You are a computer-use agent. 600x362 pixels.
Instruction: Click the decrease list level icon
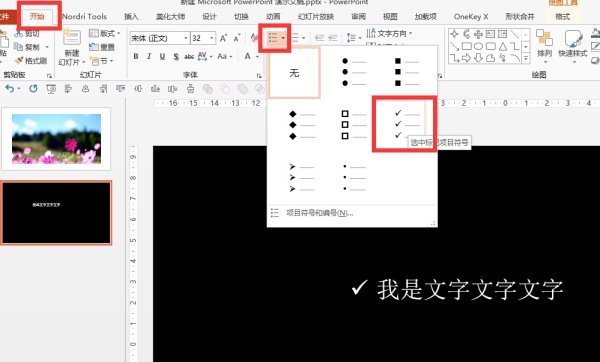click(319, 38)
